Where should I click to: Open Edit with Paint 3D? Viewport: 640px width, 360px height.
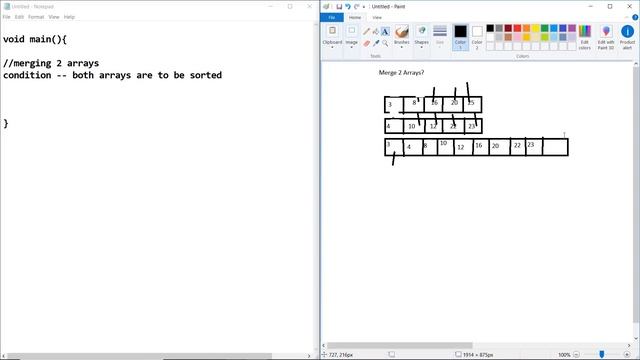(606, 37)
